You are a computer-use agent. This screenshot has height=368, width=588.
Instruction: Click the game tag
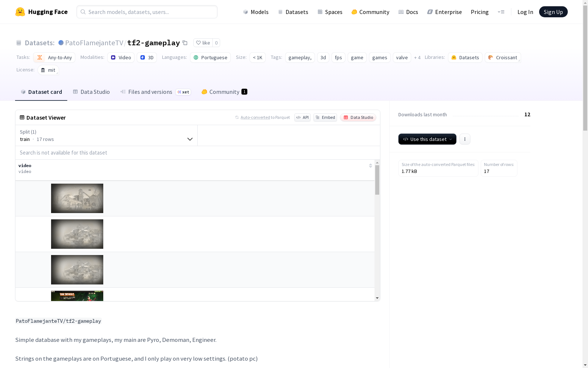(357, 57)
